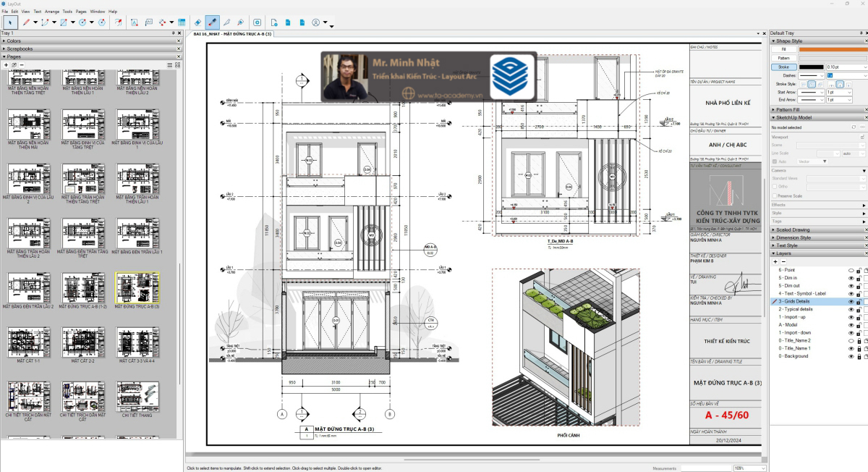
Task: Toggle the Fill button in Shape Style
Action: click(783, 49)
